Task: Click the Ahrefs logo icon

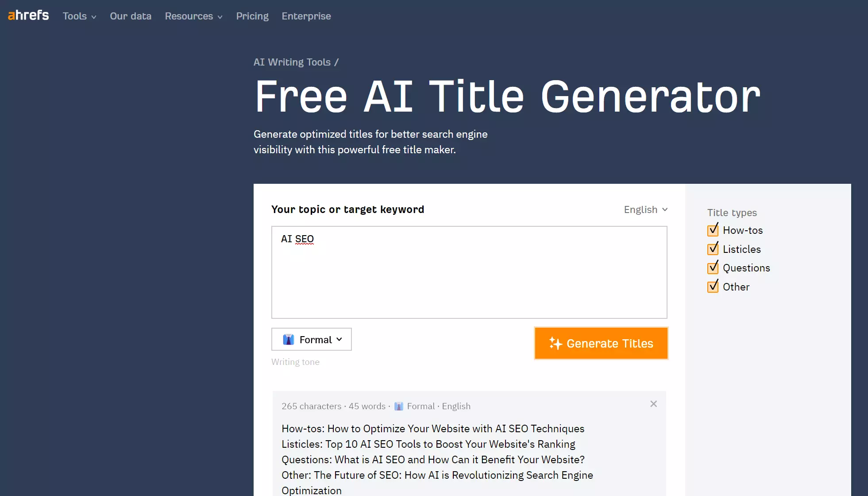Action: click(28, 16)
